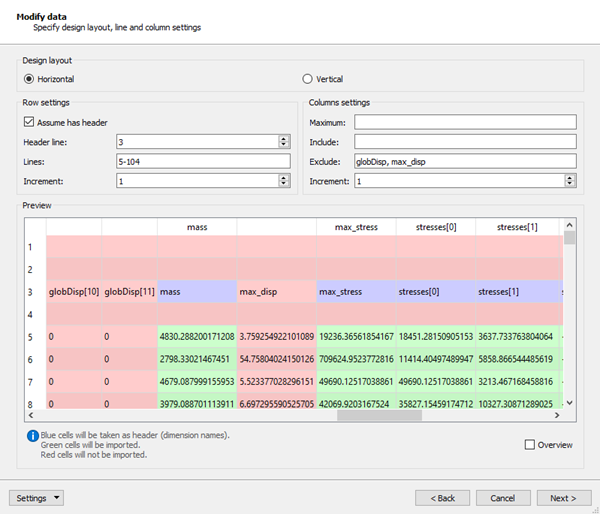Increase the Header line value

click(x=284, y=139)
